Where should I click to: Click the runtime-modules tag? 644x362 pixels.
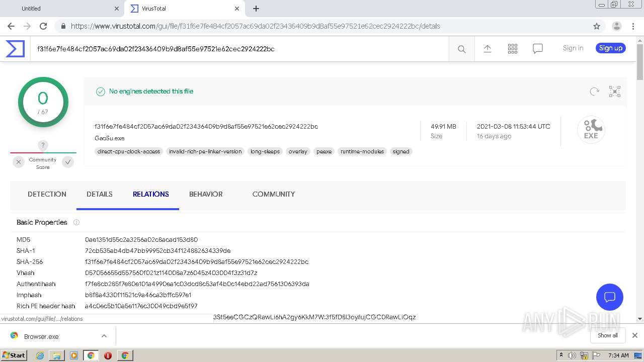click(362, 151)
